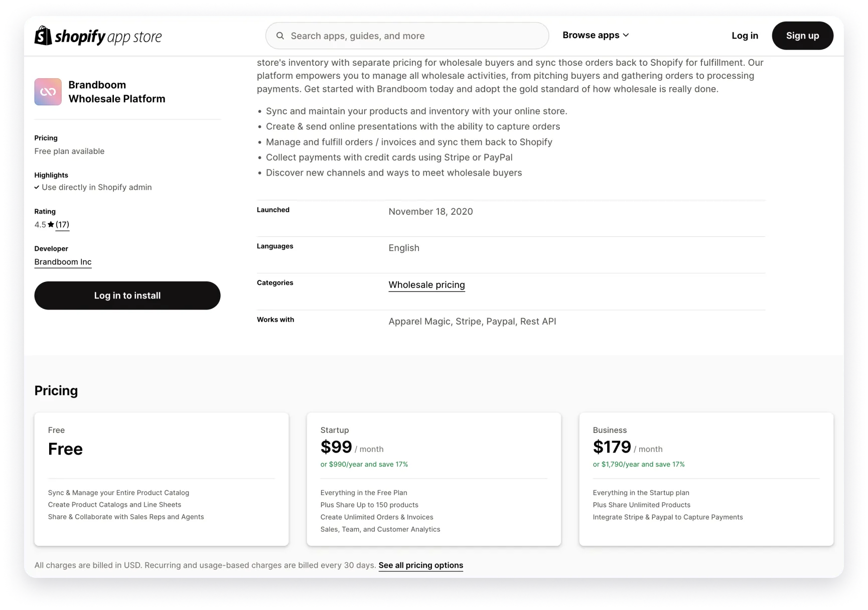The width and height of the screenshot is (868, 610).
Task: Click 'Plus Share Up to 150 products' line
Action: point(369,505)
